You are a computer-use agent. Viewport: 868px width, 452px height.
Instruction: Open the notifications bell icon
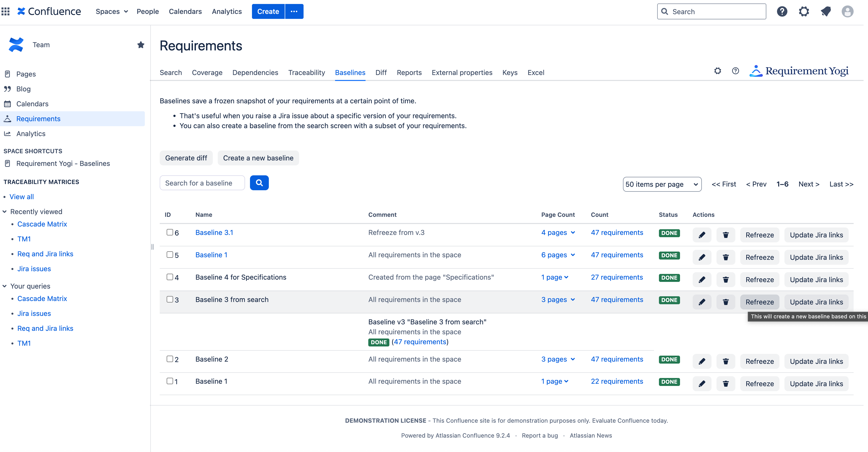point(826,11)
